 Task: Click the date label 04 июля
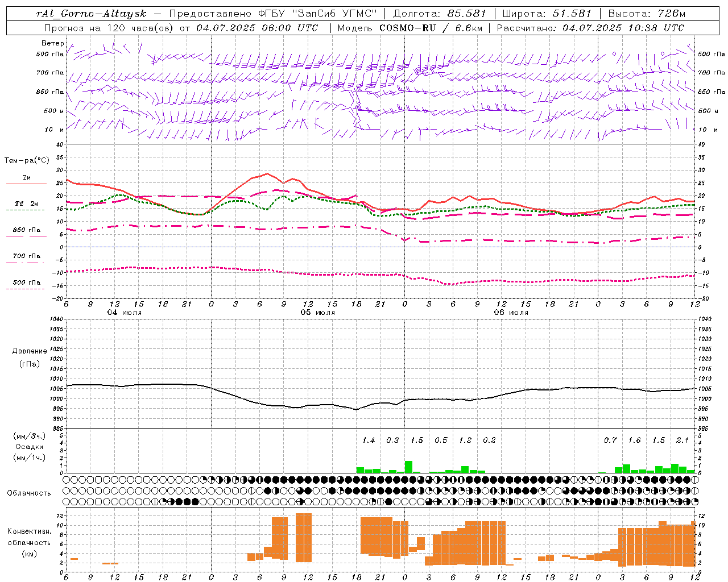(x=125, y=313)
